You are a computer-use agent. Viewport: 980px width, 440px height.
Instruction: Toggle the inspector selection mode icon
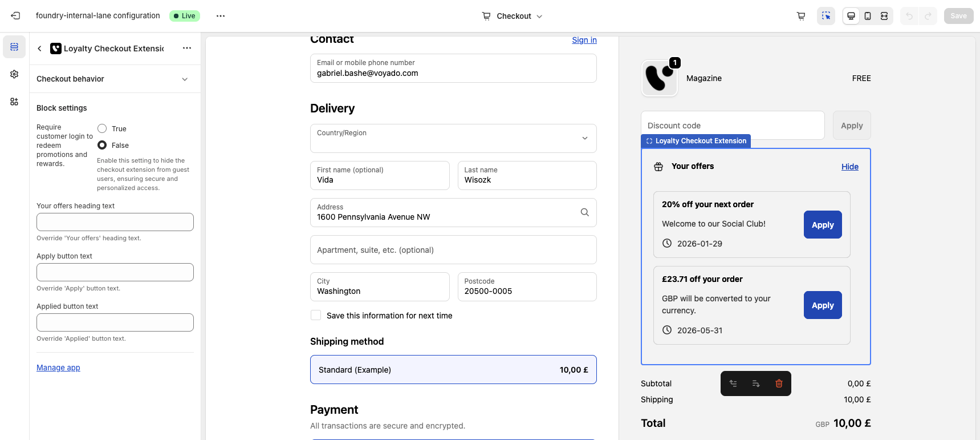[826, 16]
